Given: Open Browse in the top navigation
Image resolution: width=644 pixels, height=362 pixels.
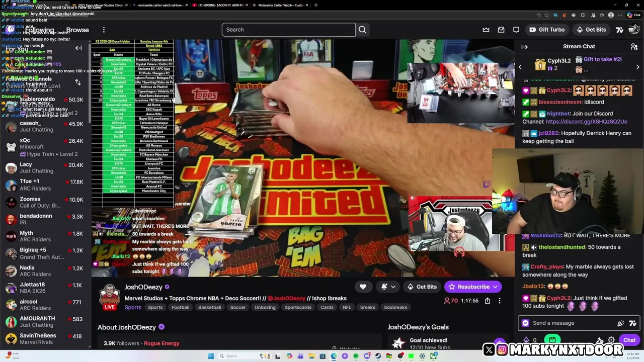Looking at the screenshot, I should [x=77, y=30].
